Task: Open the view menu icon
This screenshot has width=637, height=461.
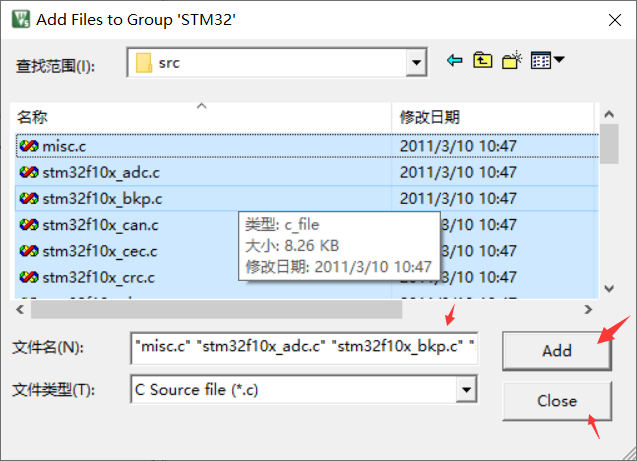Action: 547,61
